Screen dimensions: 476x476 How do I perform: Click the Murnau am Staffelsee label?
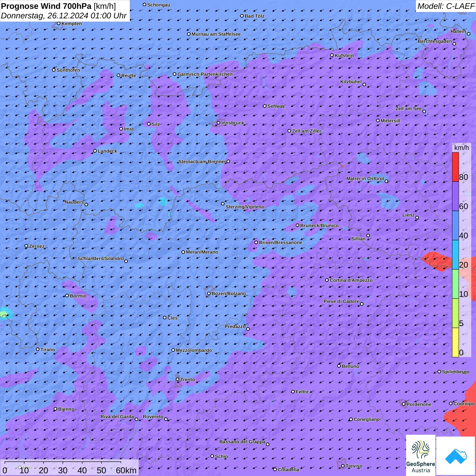pos(216,34)
